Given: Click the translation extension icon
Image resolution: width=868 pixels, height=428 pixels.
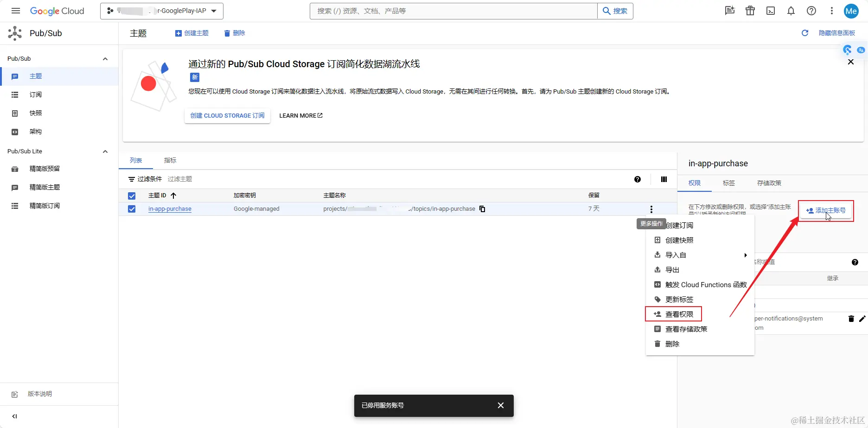Looking at the screenshot, I should click(861, 50).
